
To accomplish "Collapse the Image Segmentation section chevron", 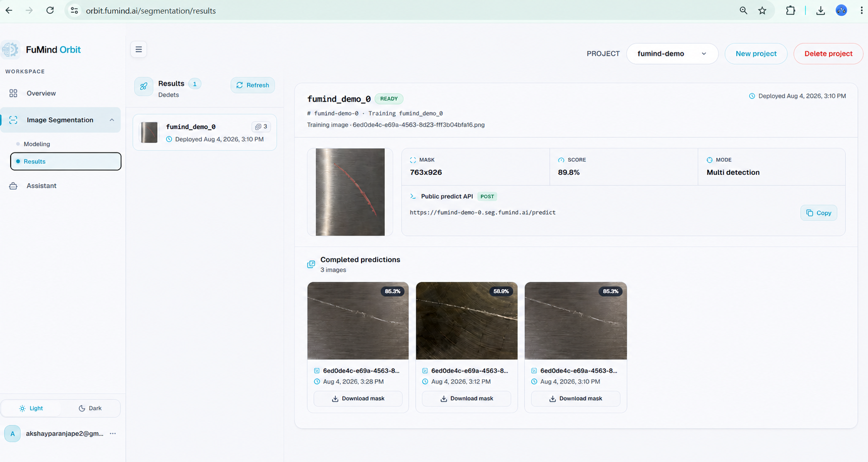I will coord(112,120).
